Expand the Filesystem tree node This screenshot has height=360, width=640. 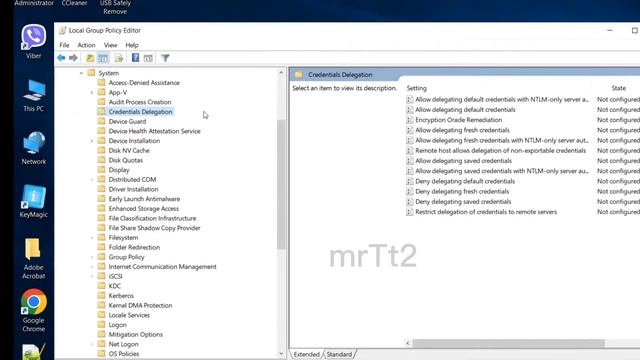point(91,238)
